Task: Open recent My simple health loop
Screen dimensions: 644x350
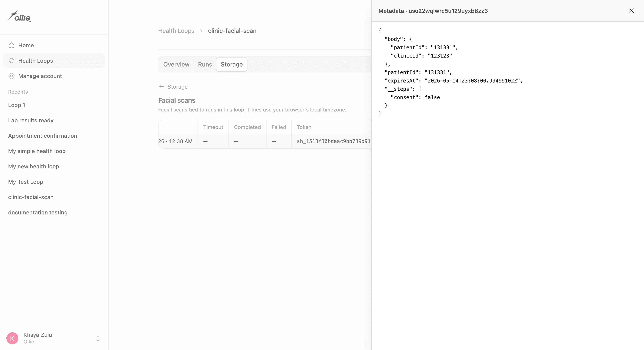Action: click(x=37, y=151)
